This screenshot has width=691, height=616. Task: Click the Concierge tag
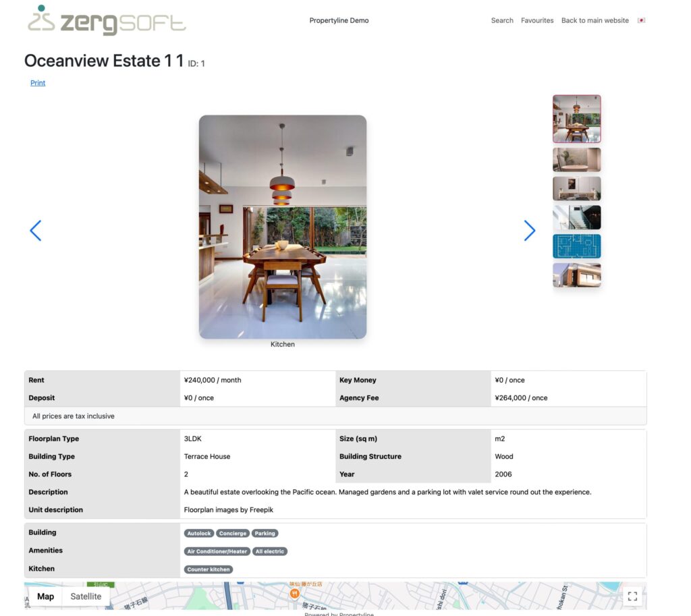click(233, 533)
